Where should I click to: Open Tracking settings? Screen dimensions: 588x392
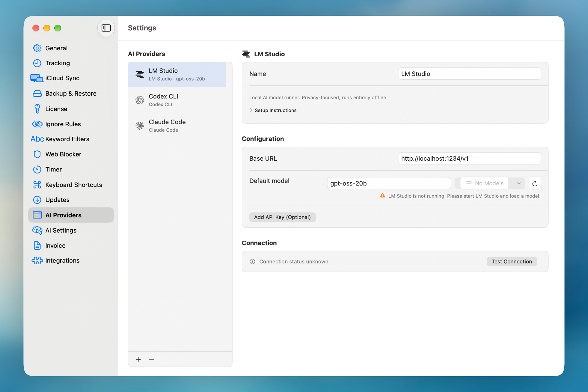coord(71,63)
